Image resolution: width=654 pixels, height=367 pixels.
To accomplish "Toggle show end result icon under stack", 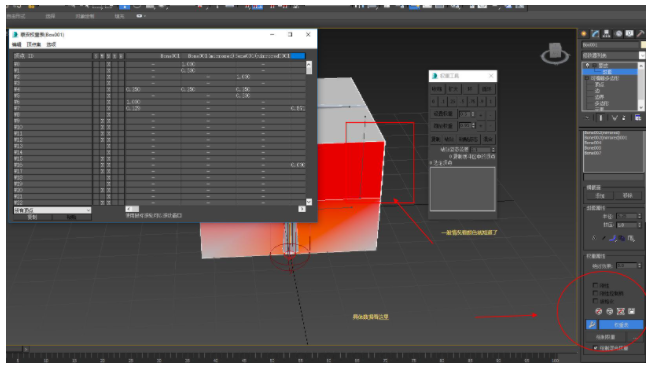I will click(x=601, y=118).
